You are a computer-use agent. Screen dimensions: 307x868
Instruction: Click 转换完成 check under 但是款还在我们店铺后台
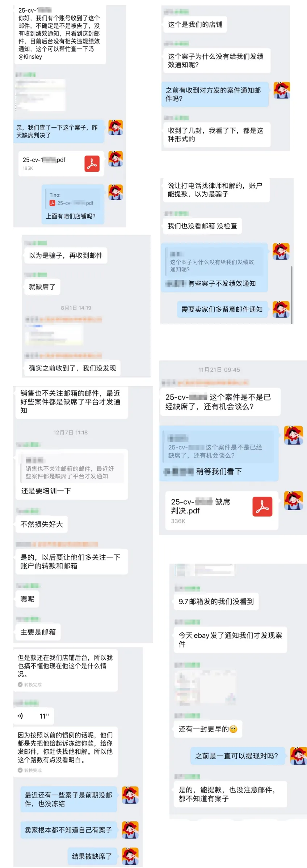coord(30,684)
